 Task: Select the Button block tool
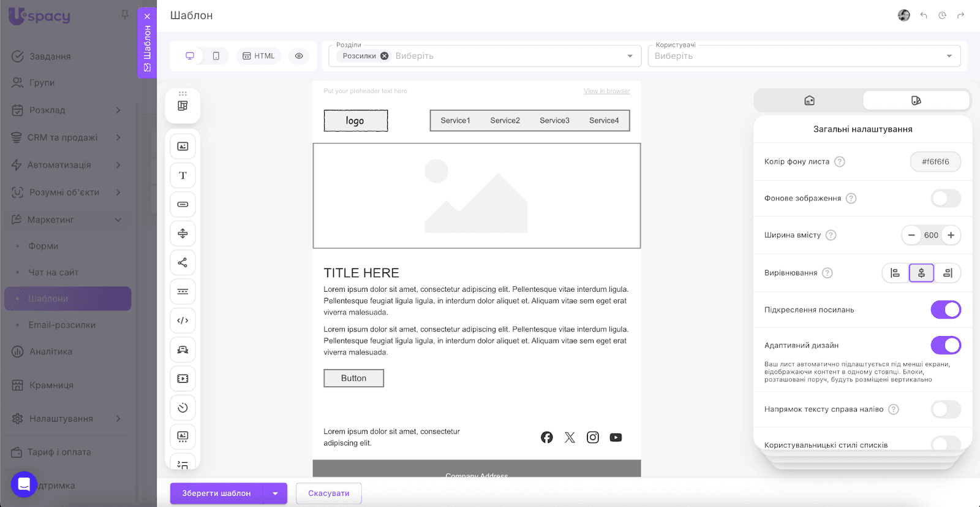point(183,204)
